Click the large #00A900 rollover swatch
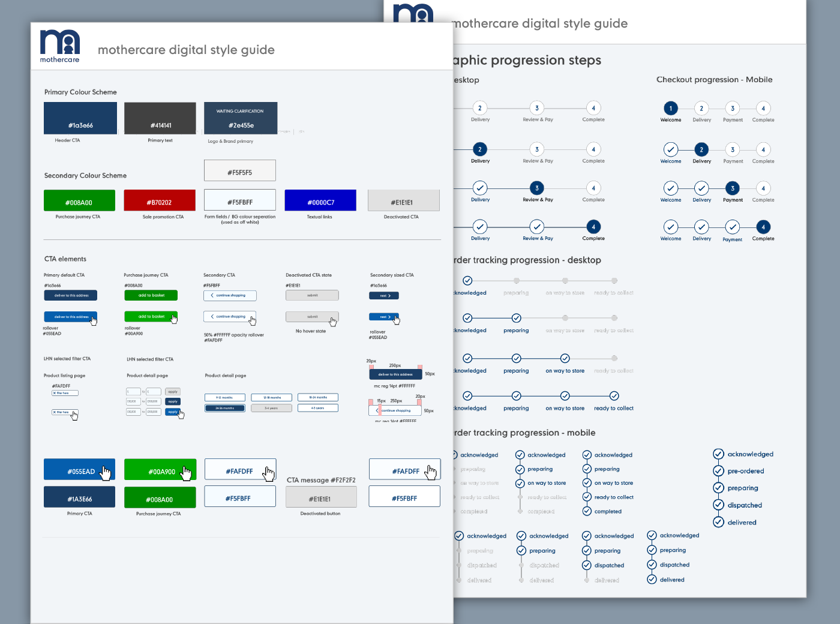Image resolution: width=840 pixels, height=624 pixels. pyautogui.click(x=160, y=469)
